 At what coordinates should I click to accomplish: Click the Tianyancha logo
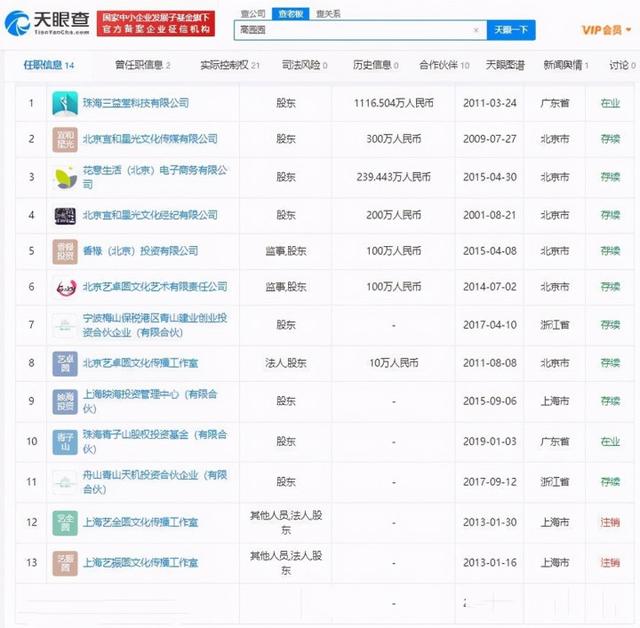pyautogui.click(x=47, y=23)
